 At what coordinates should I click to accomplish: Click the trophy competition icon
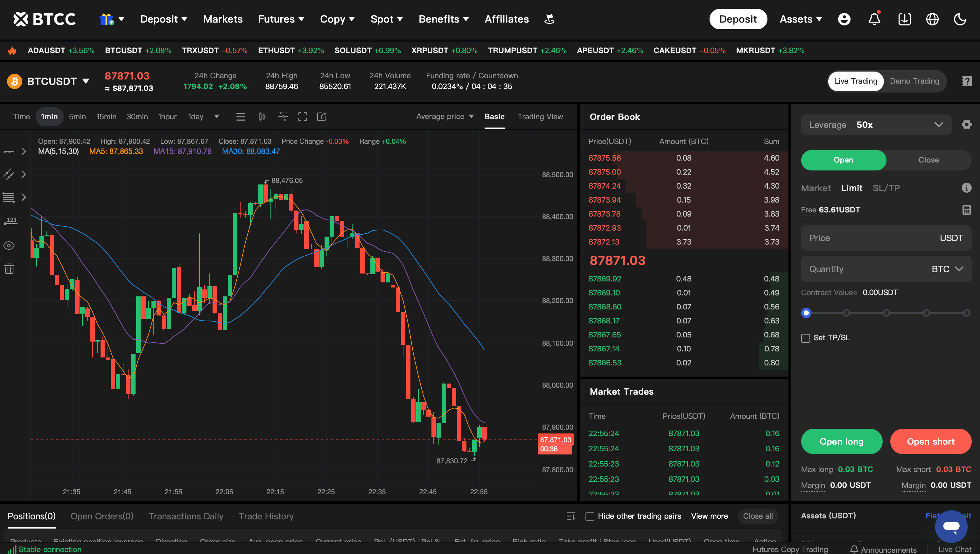click(x=549, y=19)
